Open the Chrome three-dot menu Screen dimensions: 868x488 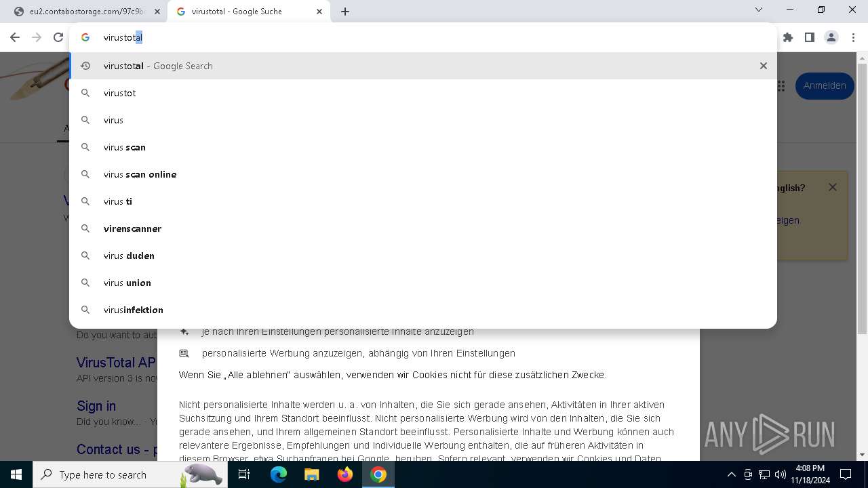coord(854,37)
